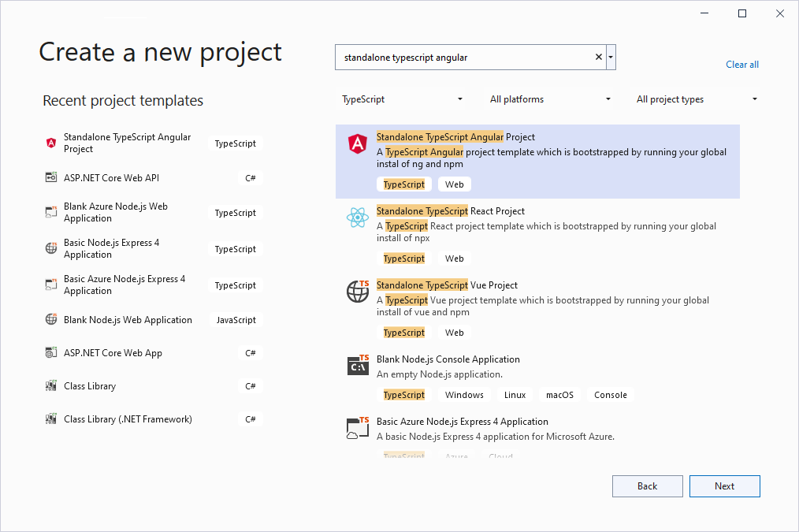Click the C# label beside ASP.NET Core Web API
Image resolution: width=799 pixels, height=532 pixels.
click(x=251, y=178)
